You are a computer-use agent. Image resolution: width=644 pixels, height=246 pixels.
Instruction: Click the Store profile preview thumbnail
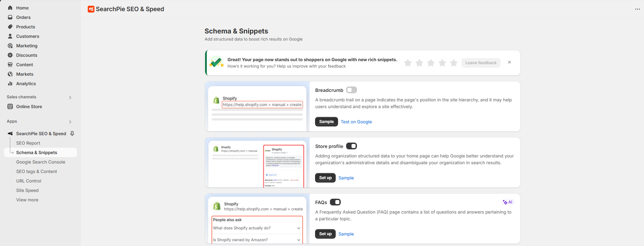pos(257,163)
